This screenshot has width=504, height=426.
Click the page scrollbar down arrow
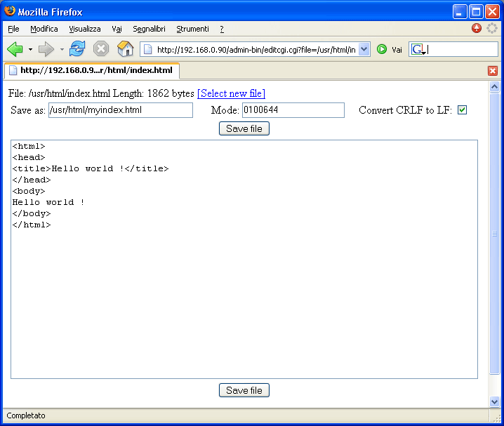(494, 401)
